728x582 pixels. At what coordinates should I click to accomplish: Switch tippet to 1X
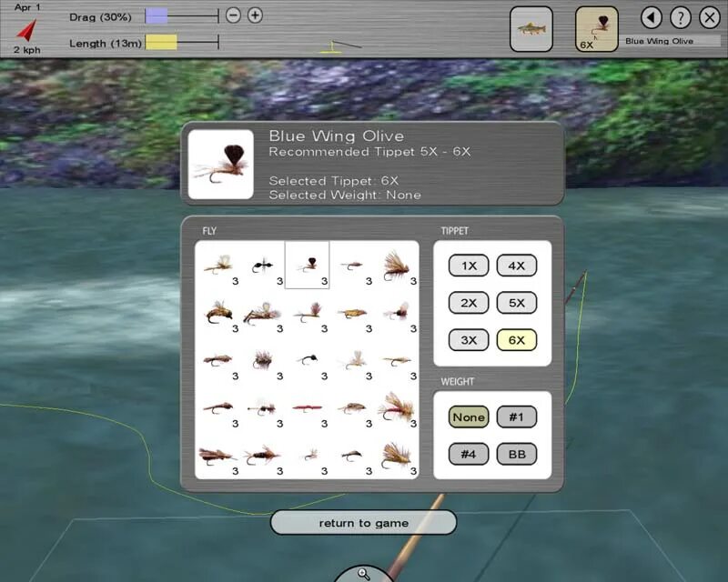(x=468, y=265)
